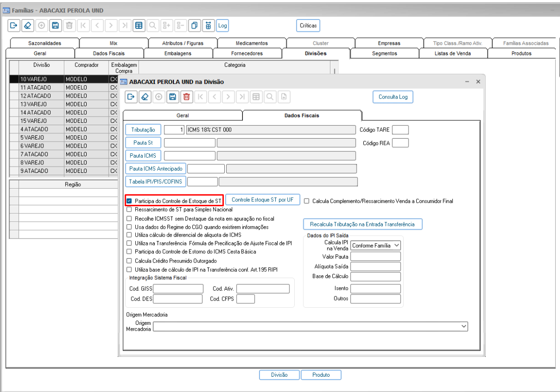The height and width of the screenshot is (392, 560).
Task: Enable Ressarcimento de ST para Simples Nacional
Action: click(x=130, y=210)
